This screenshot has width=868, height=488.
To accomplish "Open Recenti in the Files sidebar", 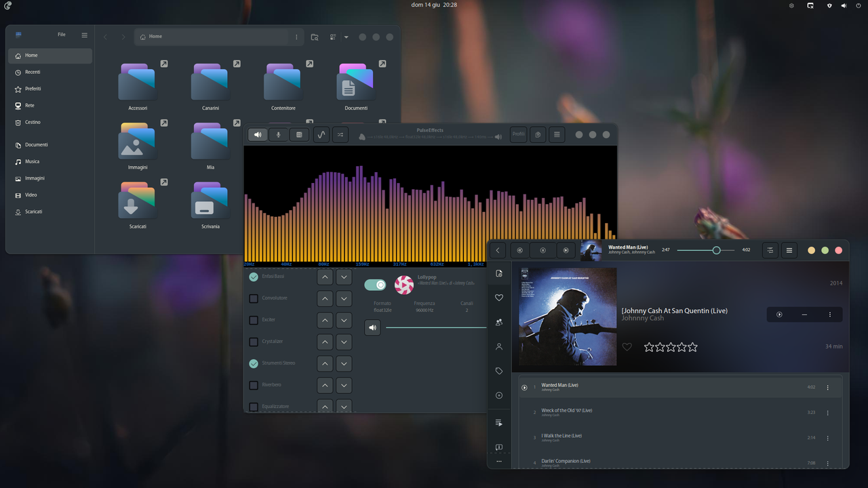I will 50,72.
